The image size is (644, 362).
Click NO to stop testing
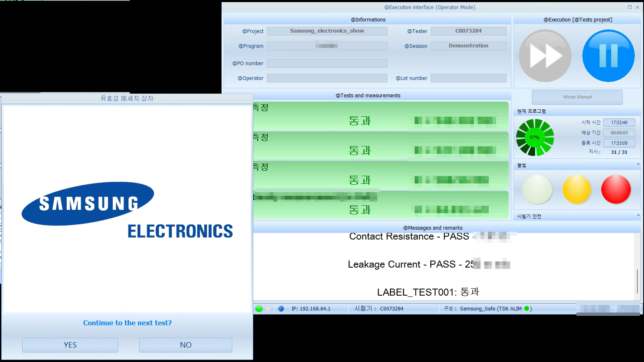[x=185, y=345]
